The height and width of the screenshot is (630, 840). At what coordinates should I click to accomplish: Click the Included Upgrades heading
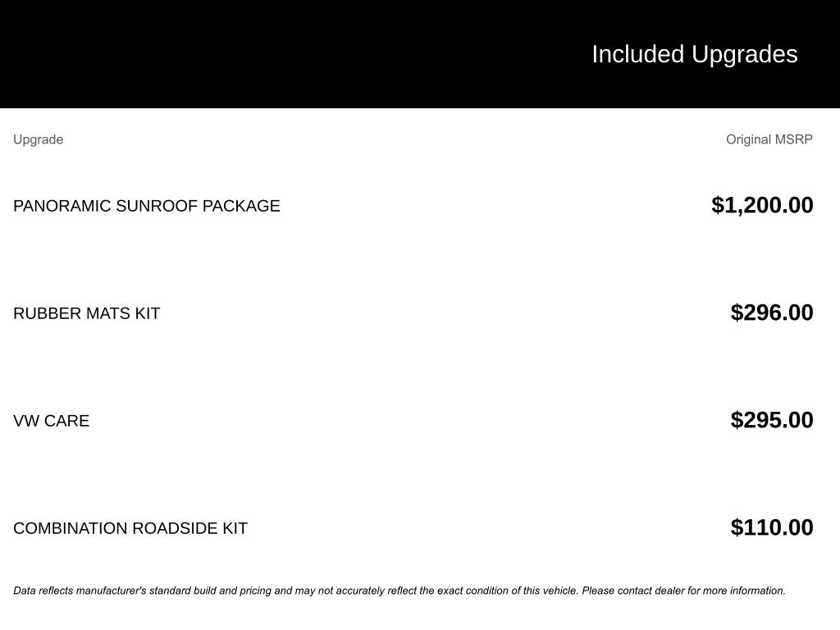coord(694,54)
